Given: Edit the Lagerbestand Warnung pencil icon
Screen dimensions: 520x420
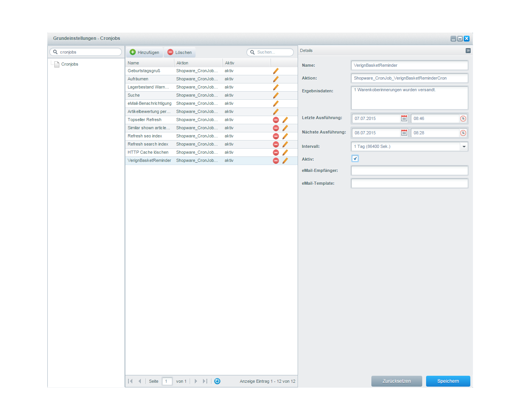Looking at the screenshot, I should click(x=276, y=87).
